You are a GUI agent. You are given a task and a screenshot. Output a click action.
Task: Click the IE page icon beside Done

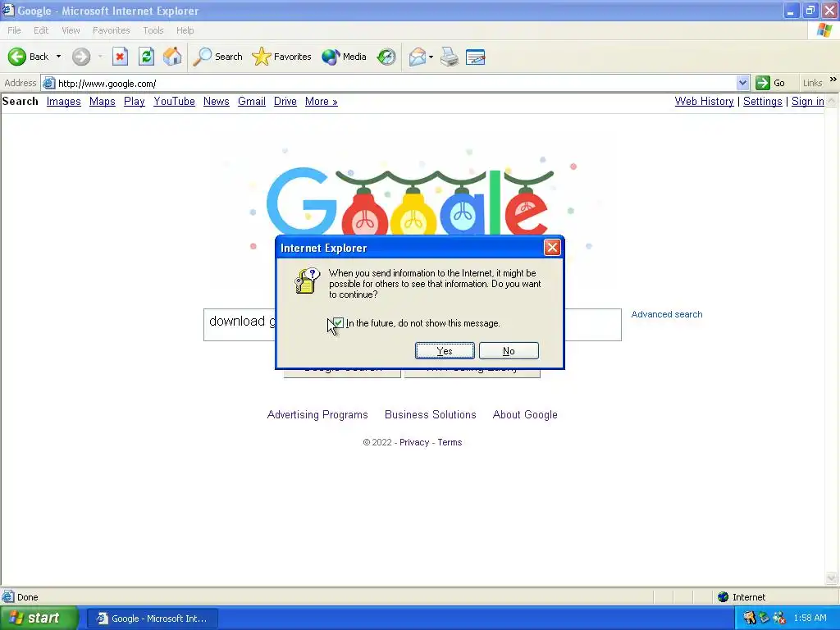(x=8, y=597)
